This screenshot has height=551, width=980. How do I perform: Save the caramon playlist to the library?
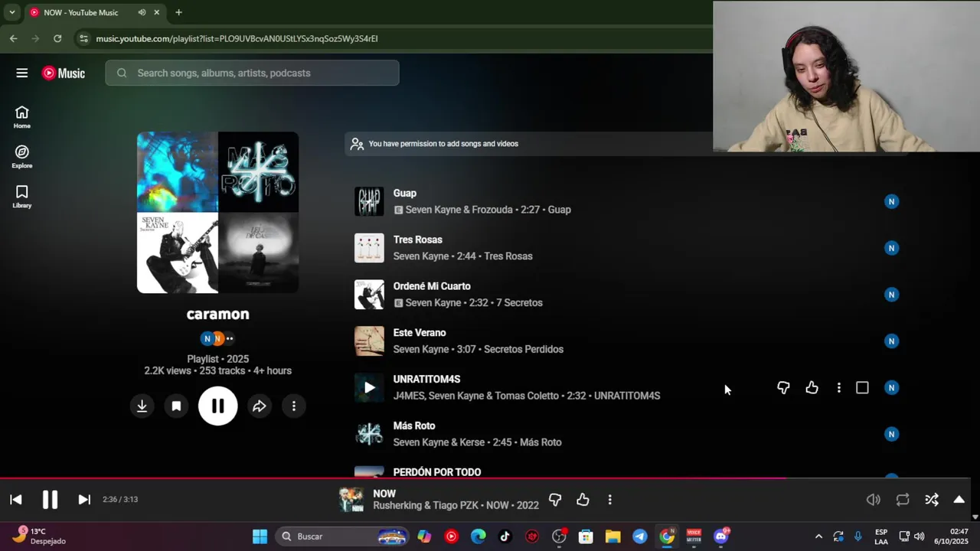(x=176, y=406)
